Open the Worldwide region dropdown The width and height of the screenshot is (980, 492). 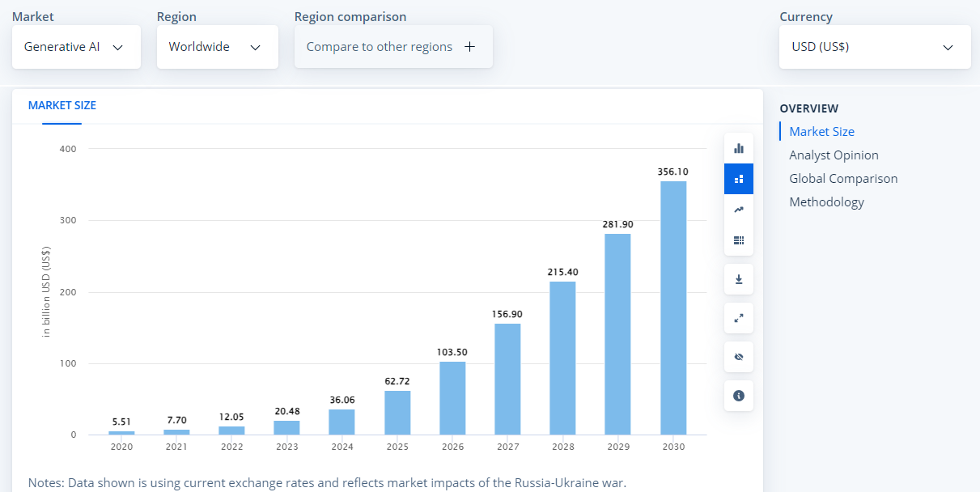point(217,47)
